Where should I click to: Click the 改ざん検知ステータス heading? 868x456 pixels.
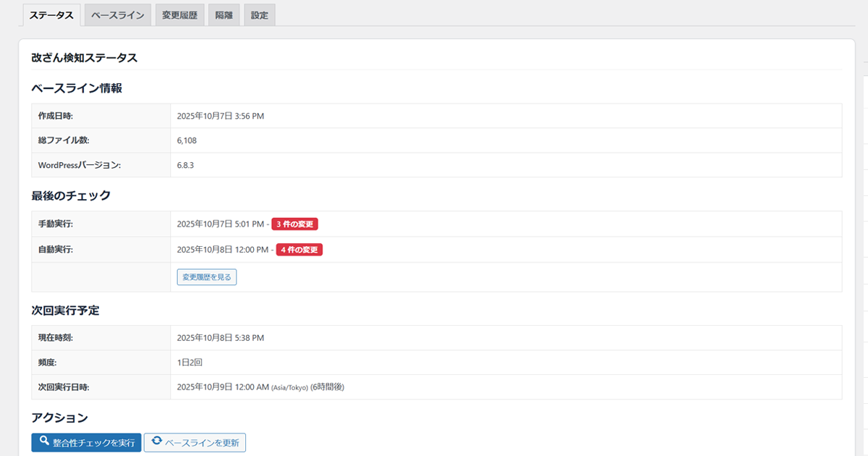[x=84, y=58]
